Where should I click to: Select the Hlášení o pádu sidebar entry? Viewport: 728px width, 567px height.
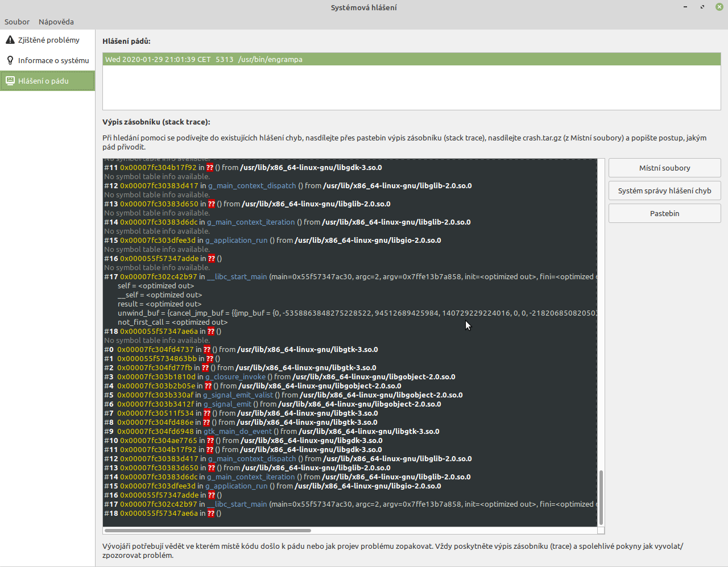(43, 81)
